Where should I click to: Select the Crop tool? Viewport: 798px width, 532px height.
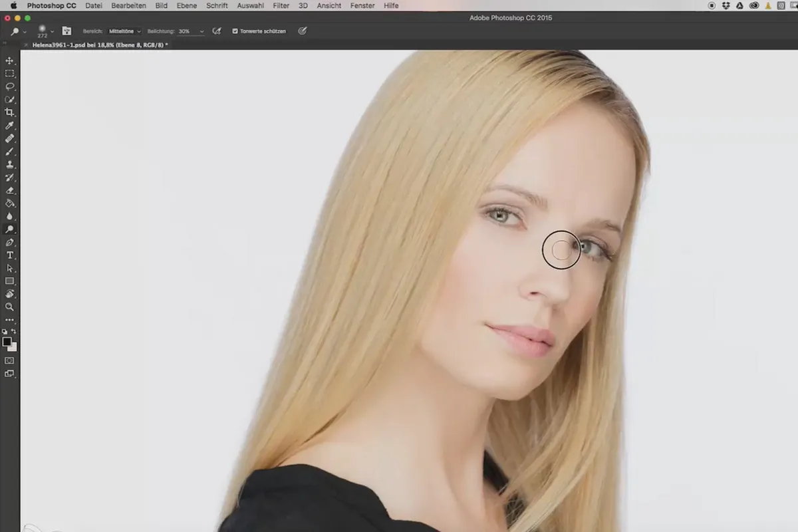[10, 112]
